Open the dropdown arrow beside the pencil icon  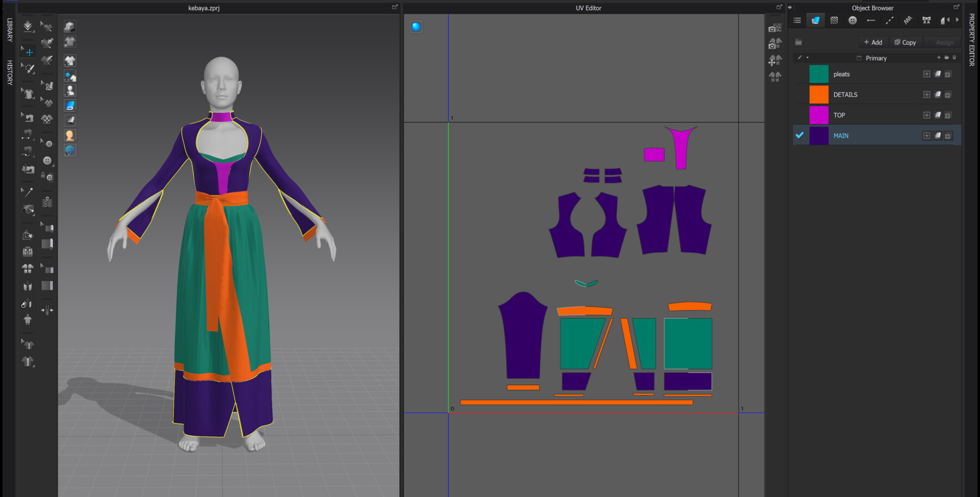(808, 58)
